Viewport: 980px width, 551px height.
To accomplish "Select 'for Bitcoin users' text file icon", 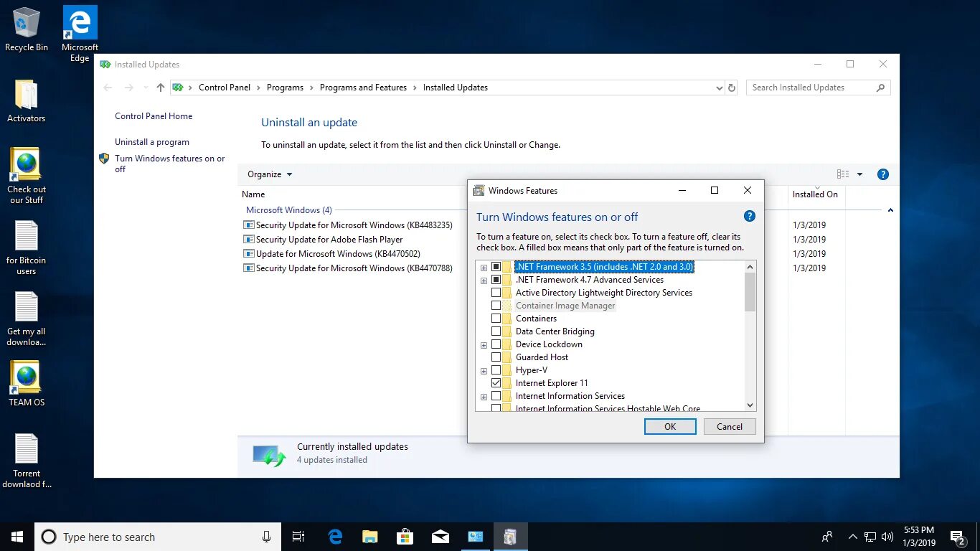I will click(x=27, y=248).
